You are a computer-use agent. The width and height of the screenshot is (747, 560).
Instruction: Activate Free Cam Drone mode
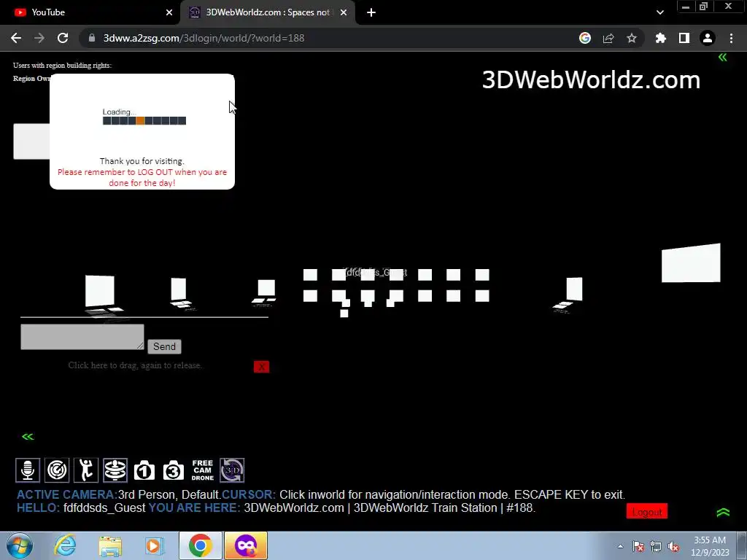coord(203,470)
